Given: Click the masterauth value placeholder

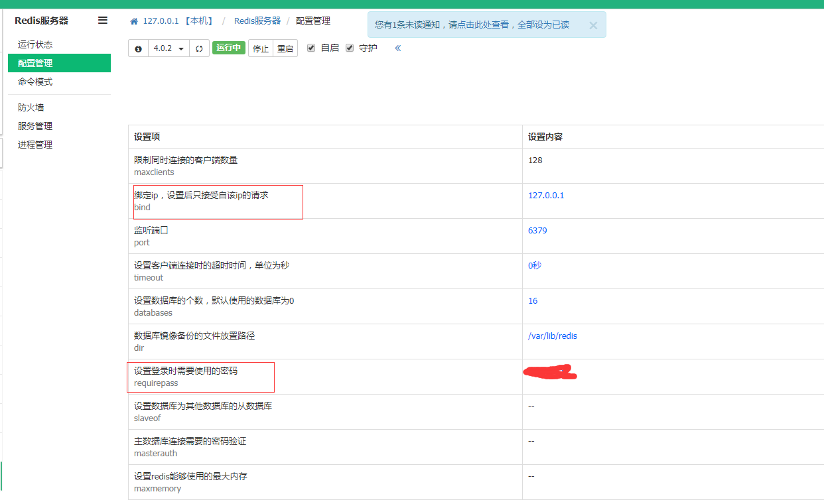Looking at the screenshot, I should point(531,441).
